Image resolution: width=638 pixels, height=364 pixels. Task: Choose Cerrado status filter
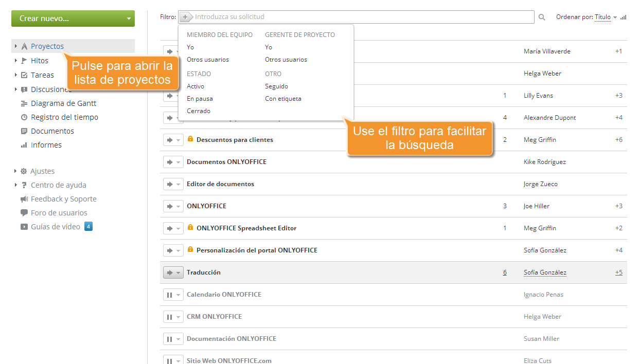pyautogui.click(x=199, y=111)
